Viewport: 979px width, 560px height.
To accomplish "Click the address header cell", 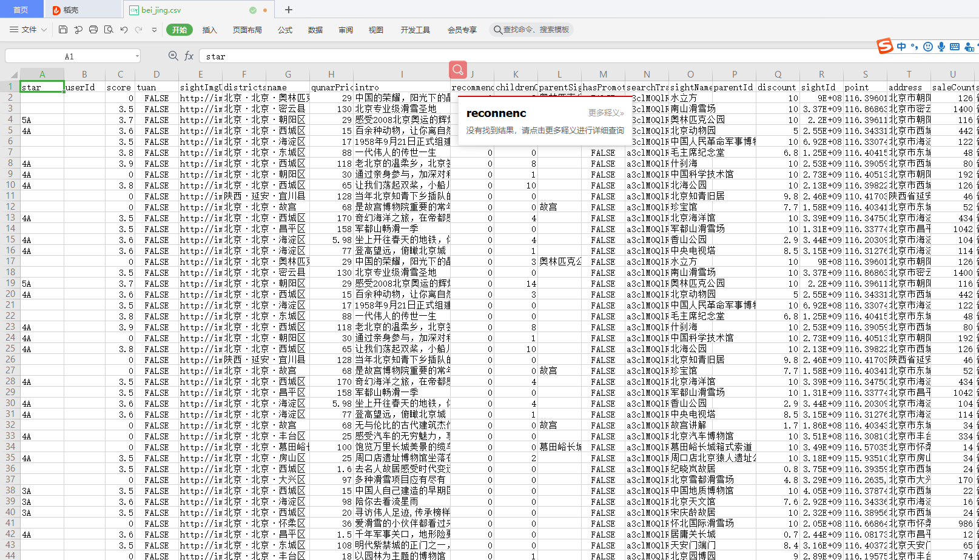I will point(909,87).
